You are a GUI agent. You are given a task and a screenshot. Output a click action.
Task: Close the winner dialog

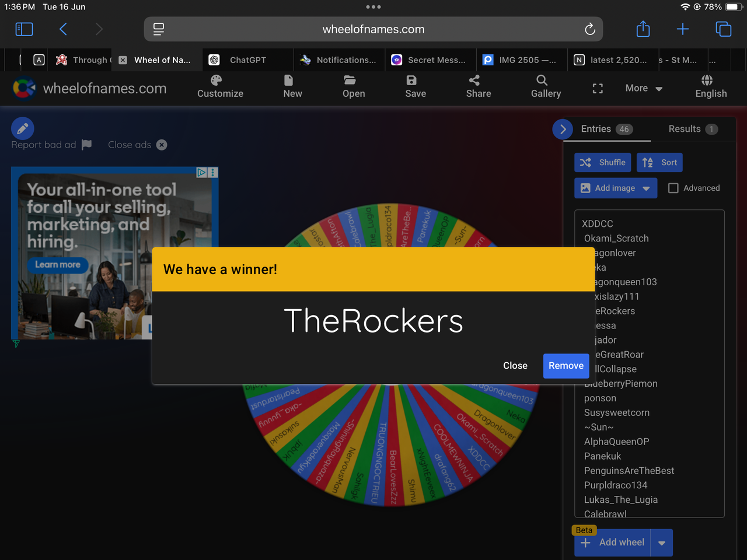pos(515,366)
